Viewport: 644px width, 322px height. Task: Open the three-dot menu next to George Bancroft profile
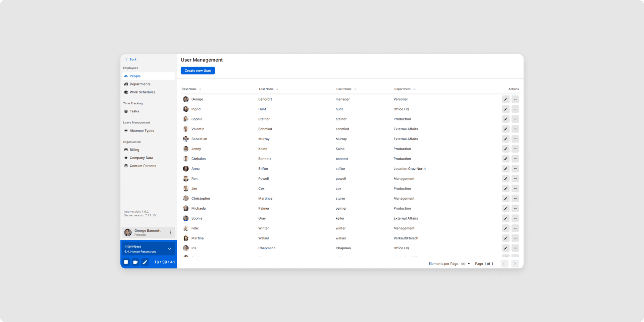point(170,232)
